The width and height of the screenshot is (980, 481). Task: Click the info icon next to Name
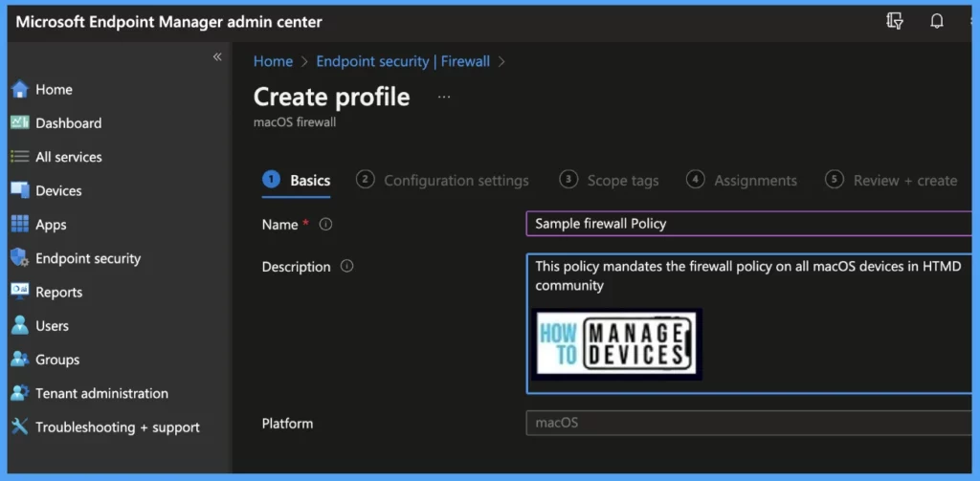click(x=325, y=224)
